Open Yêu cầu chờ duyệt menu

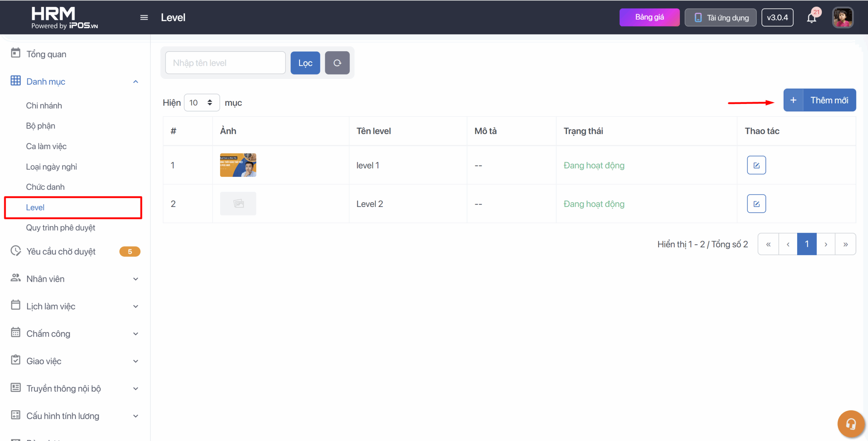61,251
